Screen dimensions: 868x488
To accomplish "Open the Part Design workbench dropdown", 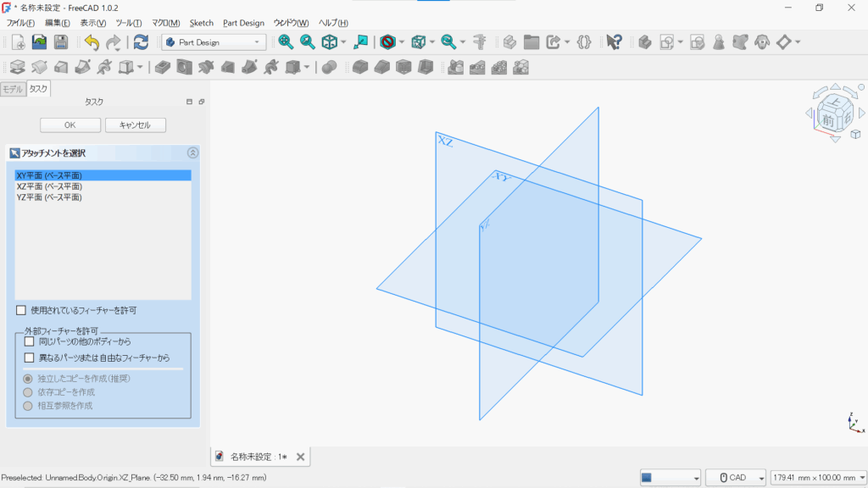I will (x=214, y=42).
